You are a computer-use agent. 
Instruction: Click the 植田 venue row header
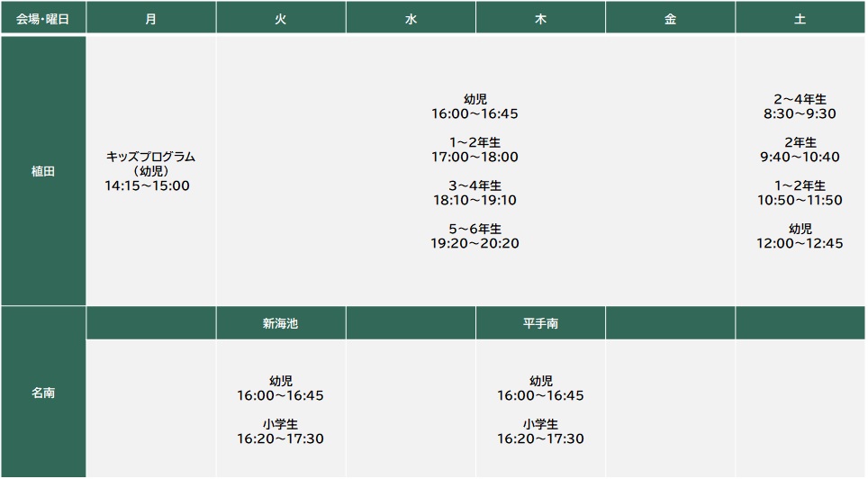[43, 171]
